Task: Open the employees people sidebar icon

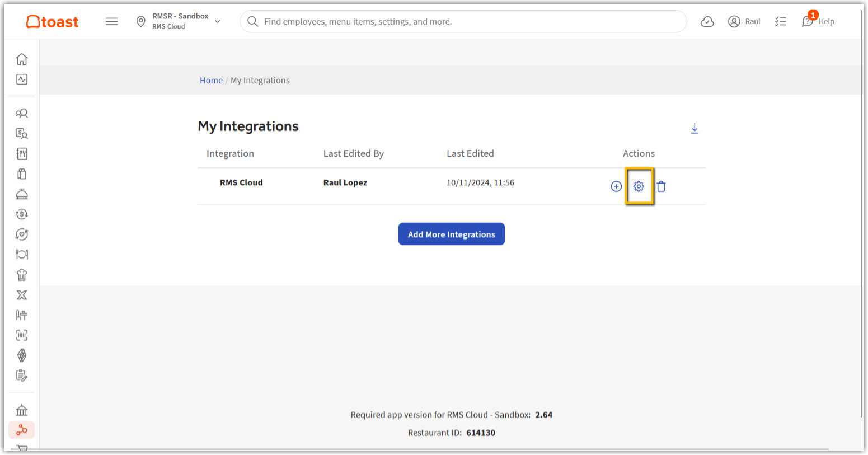Action: tap(22, 114)
